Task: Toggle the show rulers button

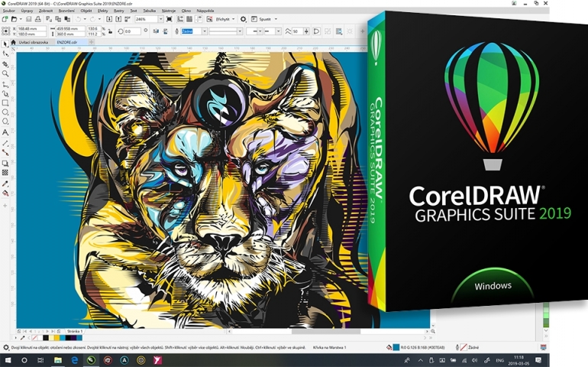Action: coord(180,19)
